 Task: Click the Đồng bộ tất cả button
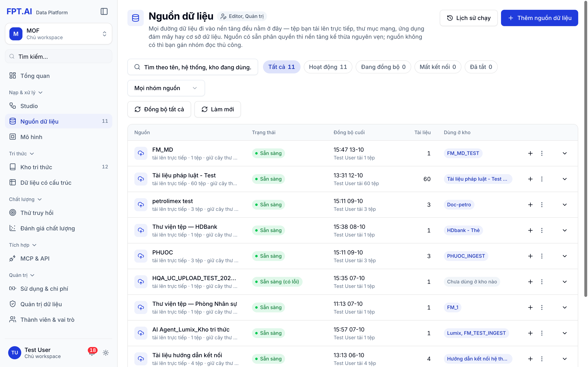(x=159, y=109)
